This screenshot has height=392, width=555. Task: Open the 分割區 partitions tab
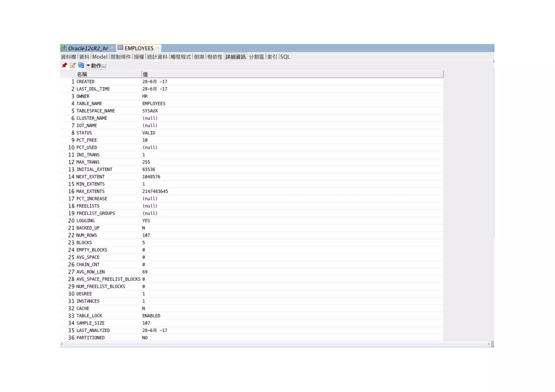pyautogui.click(x=256, y=57)
